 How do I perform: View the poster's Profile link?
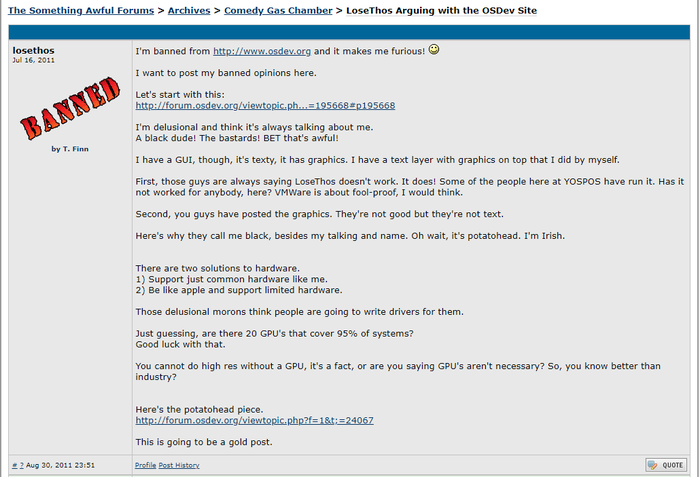coord(145,465)
